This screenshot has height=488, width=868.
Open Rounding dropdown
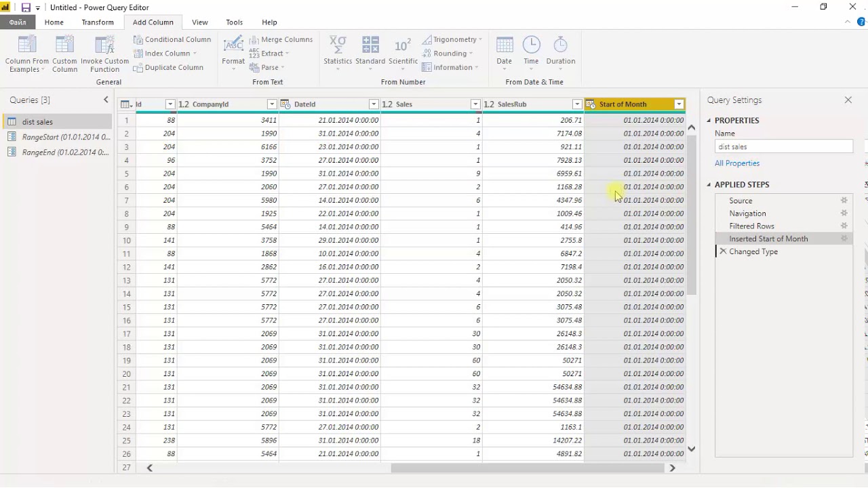tap(448, 54)
